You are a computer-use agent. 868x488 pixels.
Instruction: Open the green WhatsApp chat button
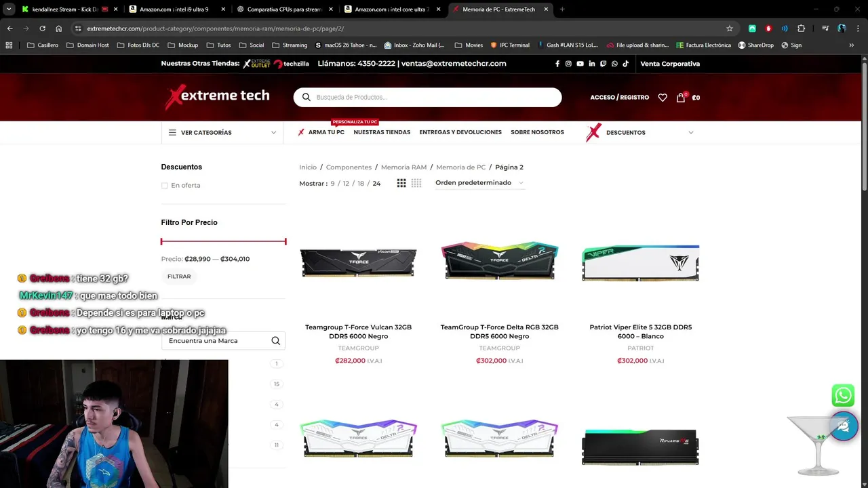click(843, 395)
